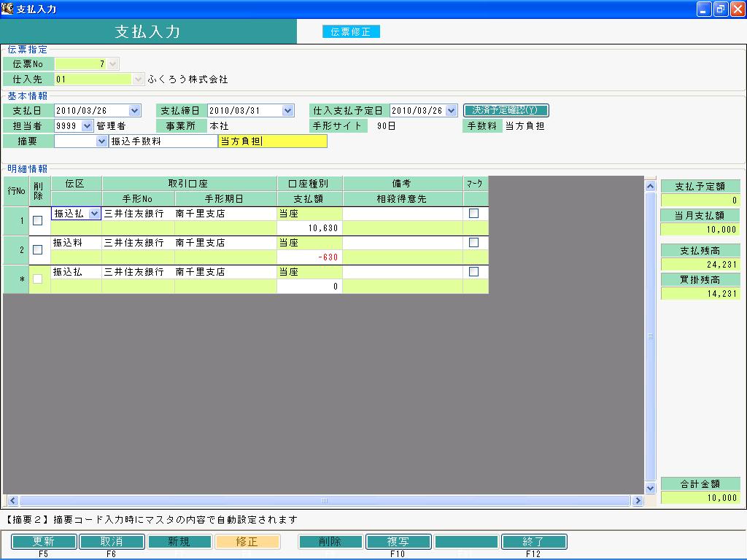Click the 新規 button

pyautogui.click(x=179, y=542)
